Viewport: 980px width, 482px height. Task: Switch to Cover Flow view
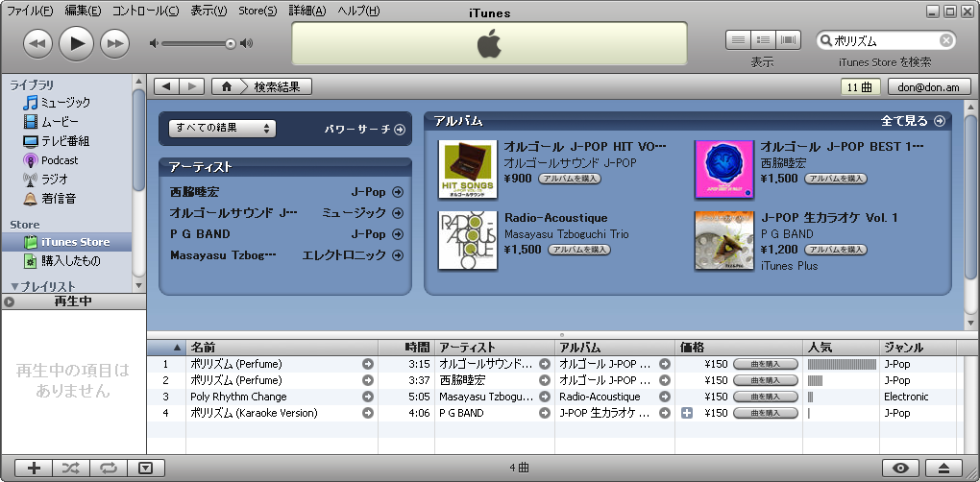[789, 40]
